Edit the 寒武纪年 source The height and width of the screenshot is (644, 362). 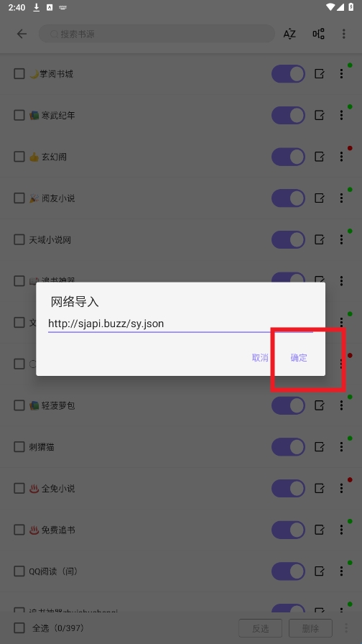pyautogui.click(x=320, y=116)
